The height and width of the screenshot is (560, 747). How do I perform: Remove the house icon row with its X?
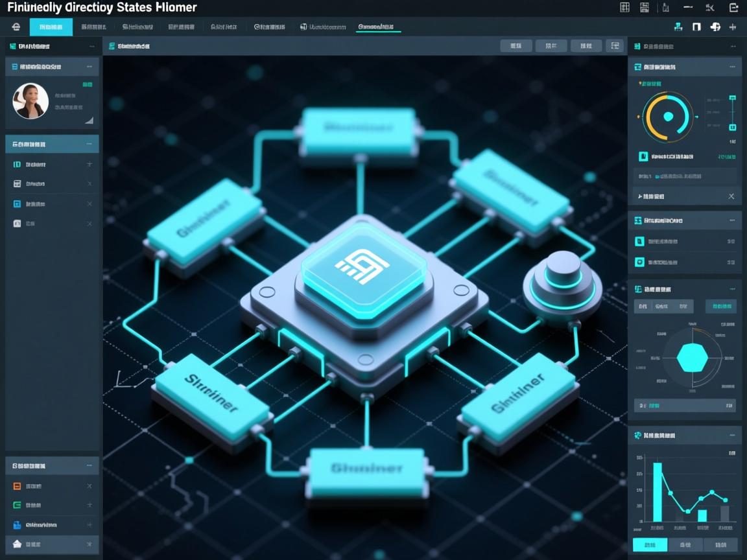[x=89, y=544]
